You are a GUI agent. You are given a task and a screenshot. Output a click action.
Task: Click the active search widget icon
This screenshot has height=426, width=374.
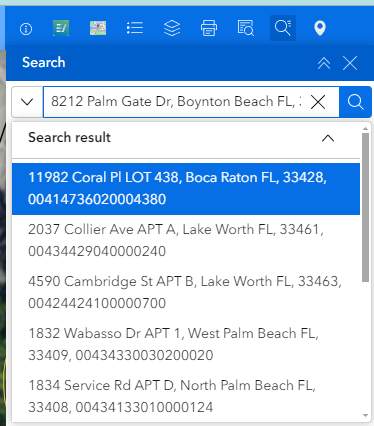click(283, 28)
